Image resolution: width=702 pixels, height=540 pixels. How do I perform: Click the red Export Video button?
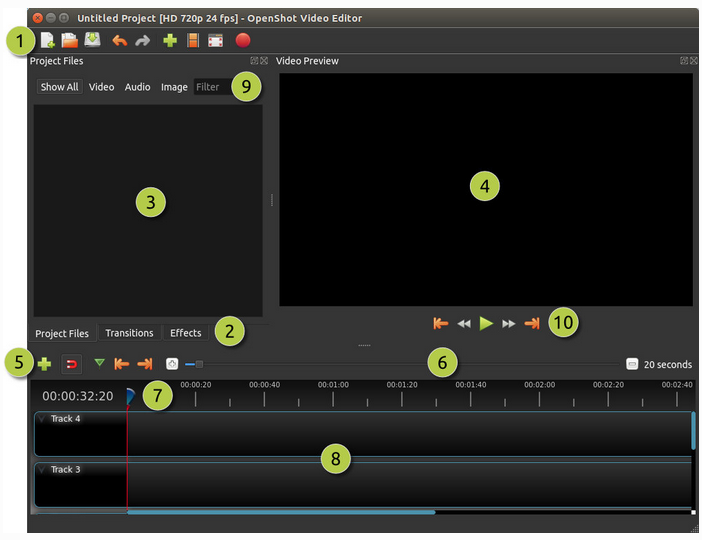click(x=243, y=40)
